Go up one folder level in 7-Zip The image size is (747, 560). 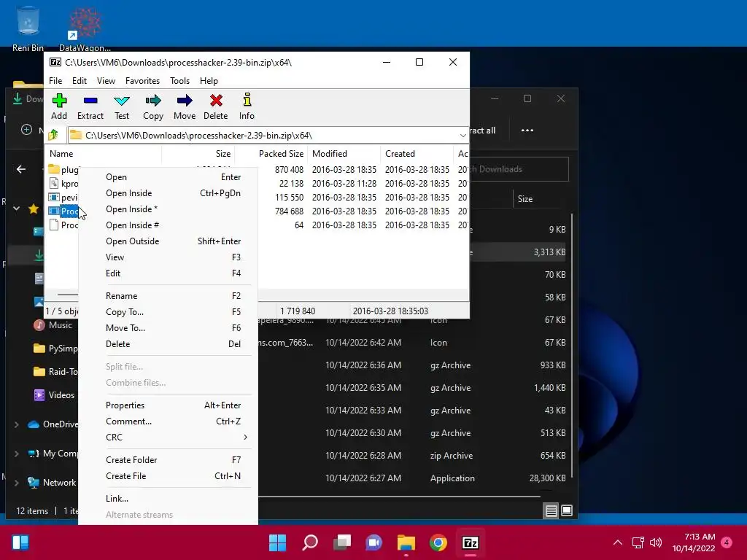coord(53,135)
